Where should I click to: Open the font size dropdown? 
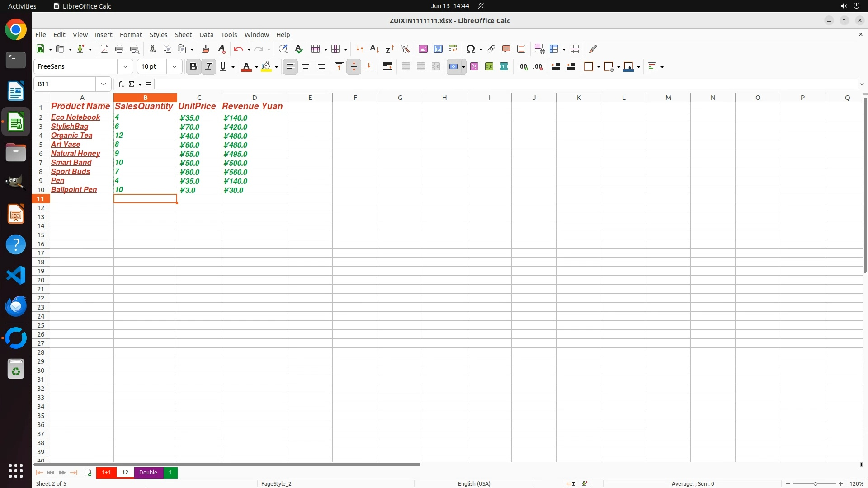coord(175,67)
